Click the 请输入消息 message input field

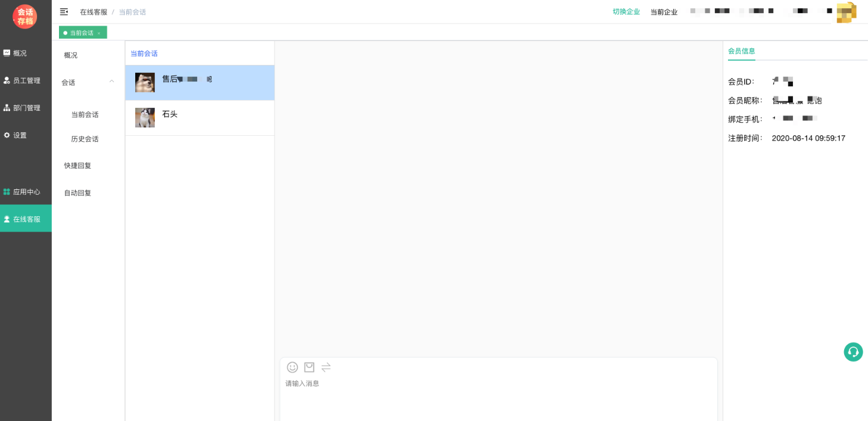point(498,396)
